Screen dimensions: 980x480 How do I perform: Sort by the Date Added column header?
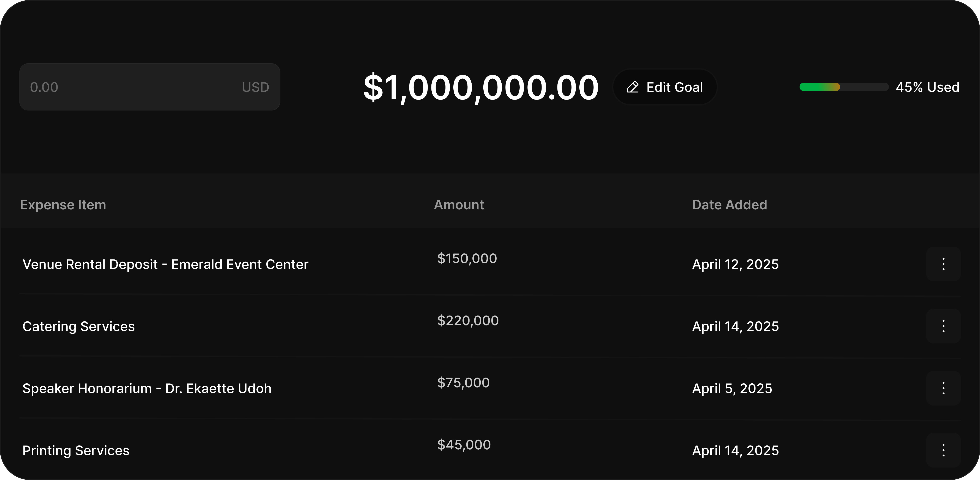point(729,205)
